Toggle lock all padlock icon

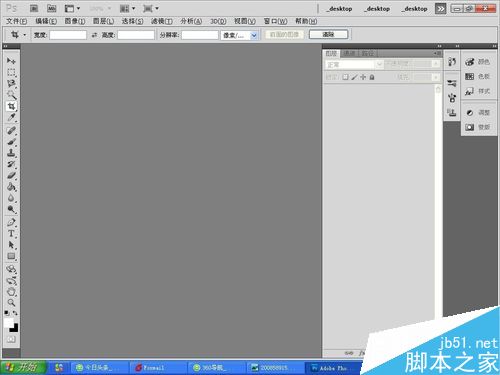pos(372,77)
